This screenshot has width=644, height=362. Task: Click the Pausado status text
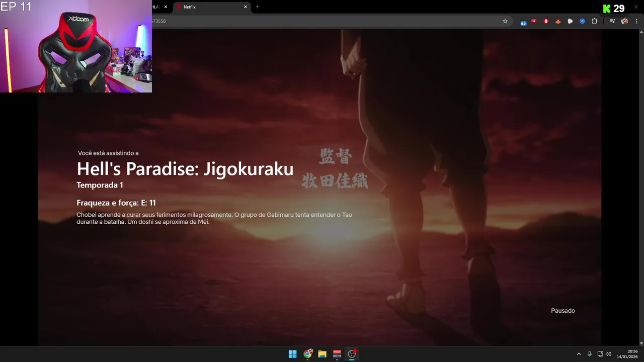[563, 311]
